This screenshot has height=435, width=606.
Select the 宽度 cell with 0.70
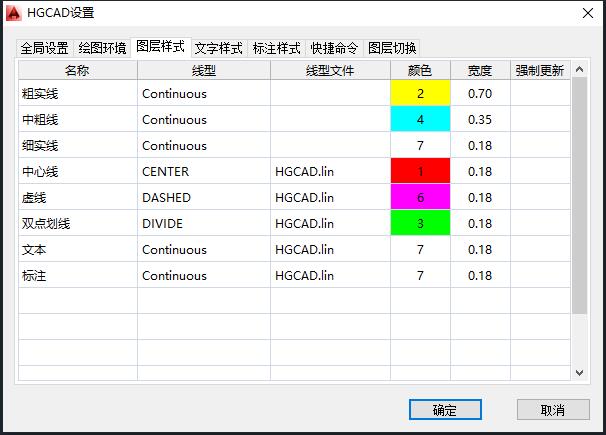pyautogui.click(x=480, y=94)
